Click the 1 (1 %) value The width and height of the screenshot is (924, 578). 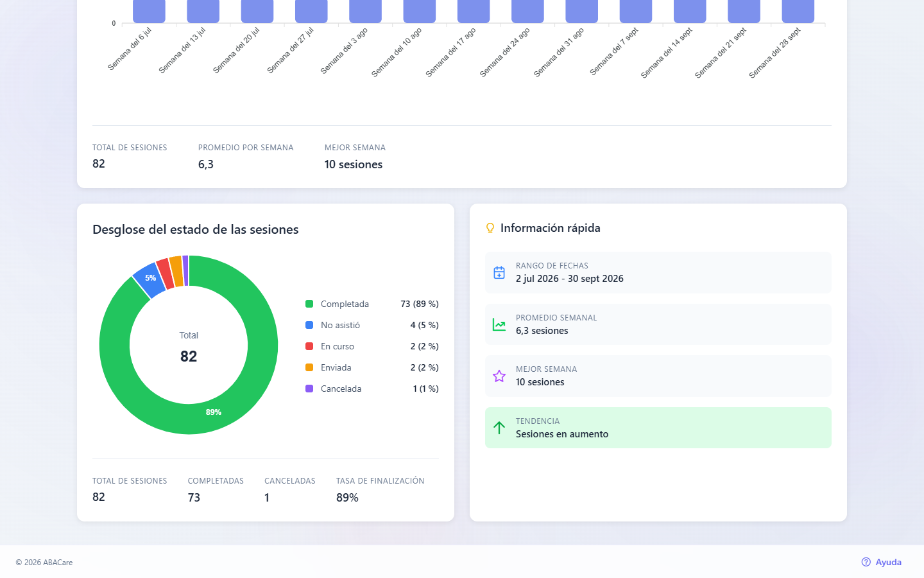(426, 389)
